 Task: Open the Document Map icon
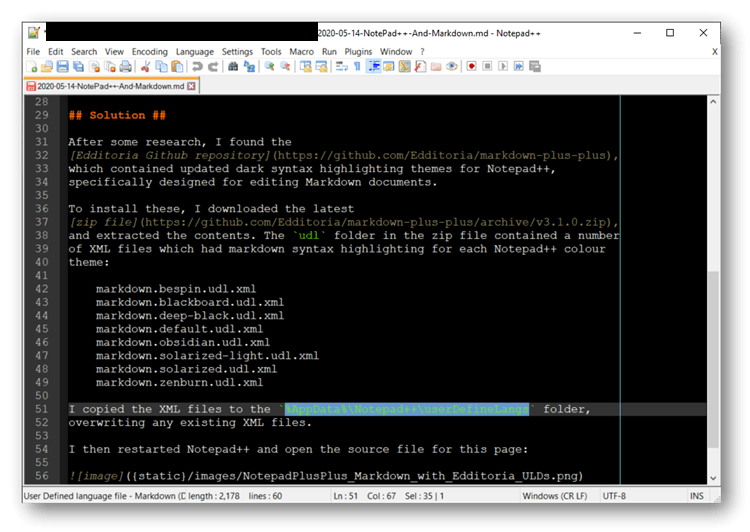point(404,66)
